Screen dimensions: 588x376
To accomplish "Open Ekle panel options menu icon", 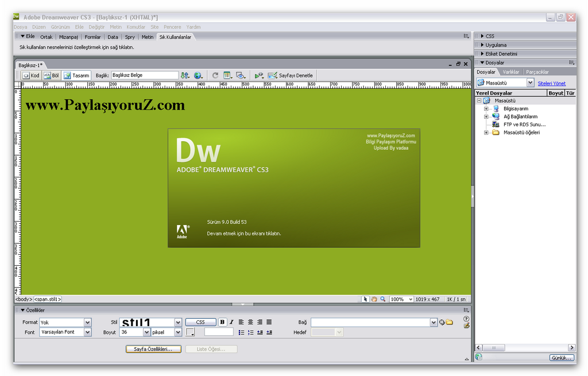I will click(466, 36).
